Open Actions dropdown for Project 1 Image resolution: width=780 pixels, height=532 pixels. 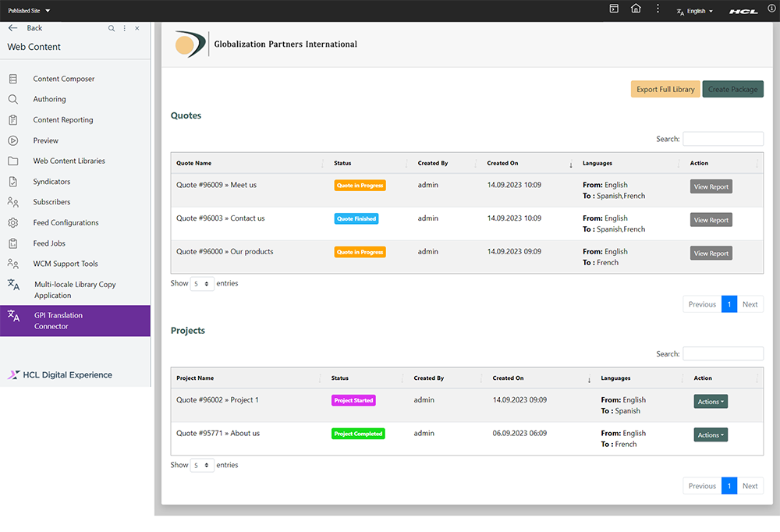711,402
